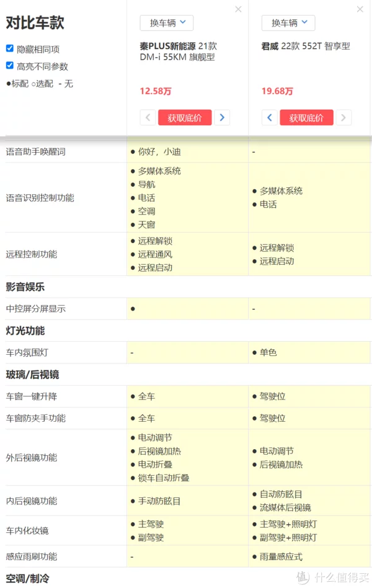Image resolution: width=372 pixels, height=588 pixels.
Task: Open 换车辆 dropdown for 君威
Action: click(288, 23)
